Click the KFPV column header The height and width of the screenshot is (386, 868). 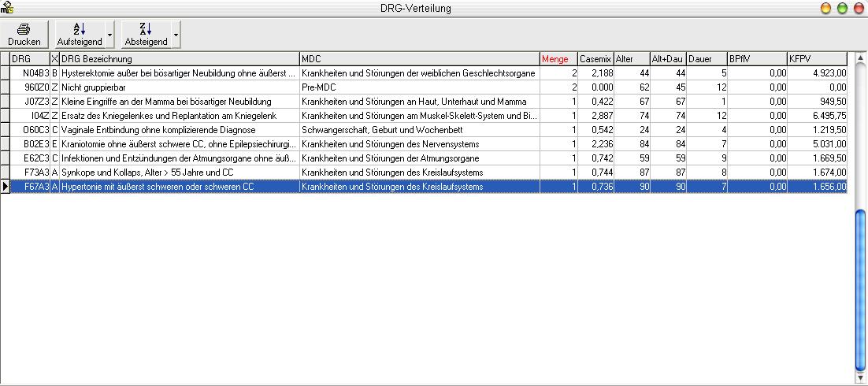click(x=816, y=59)
